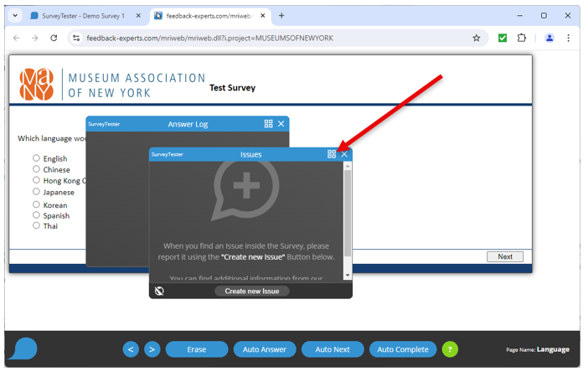Screen dimensions: 588x377
Task: Click the Issues panel scrollbar thumb
Action: pyautogui.click(x=348, y=214)
